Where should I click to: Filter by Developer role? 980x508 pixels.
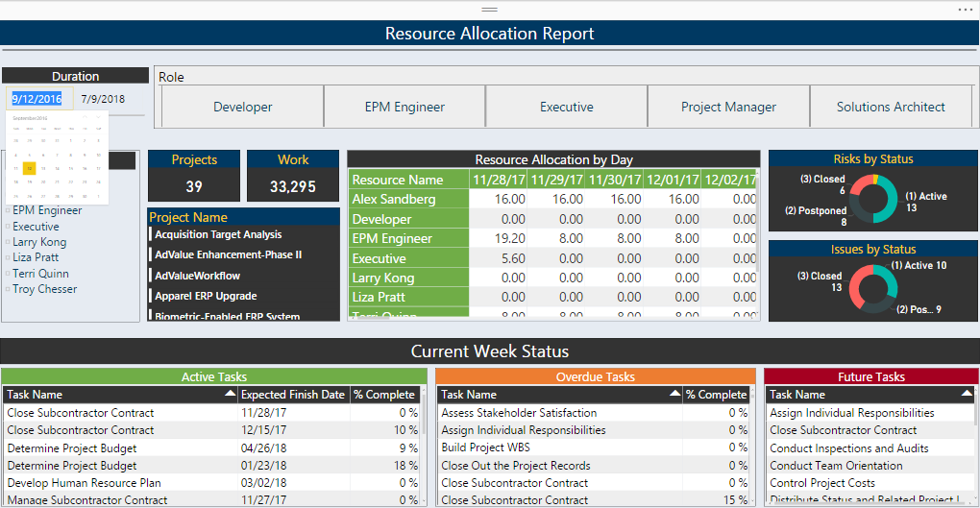coord(242,107)
